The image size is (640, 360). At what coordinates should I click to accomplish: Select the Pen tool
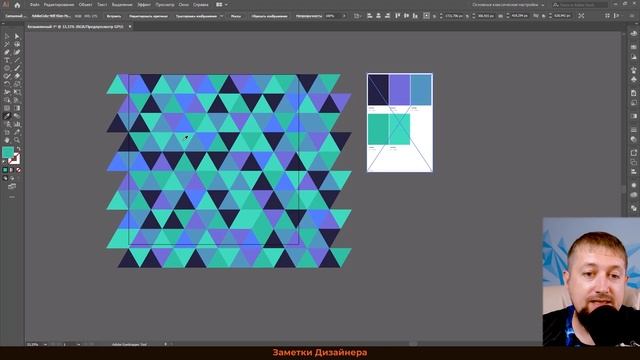tap(7, 52)
